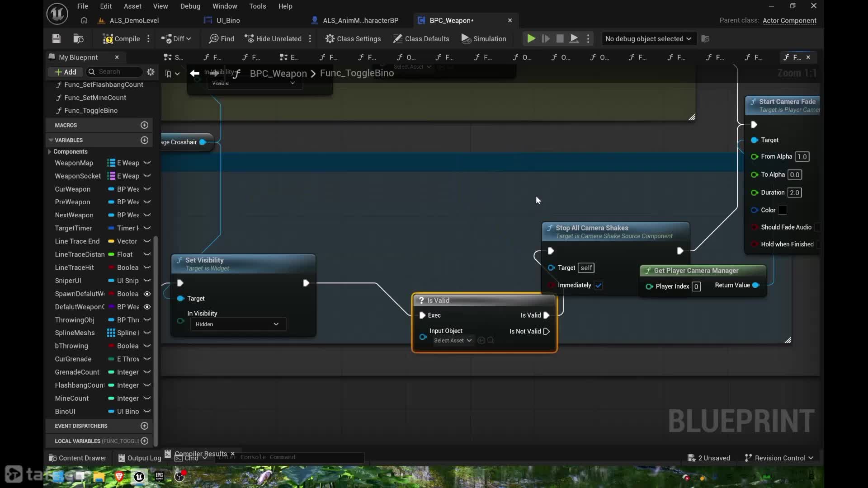Close the BPC_Weapon tab
This screenshot has width=868, height=488.
click(x=510, y=20)
